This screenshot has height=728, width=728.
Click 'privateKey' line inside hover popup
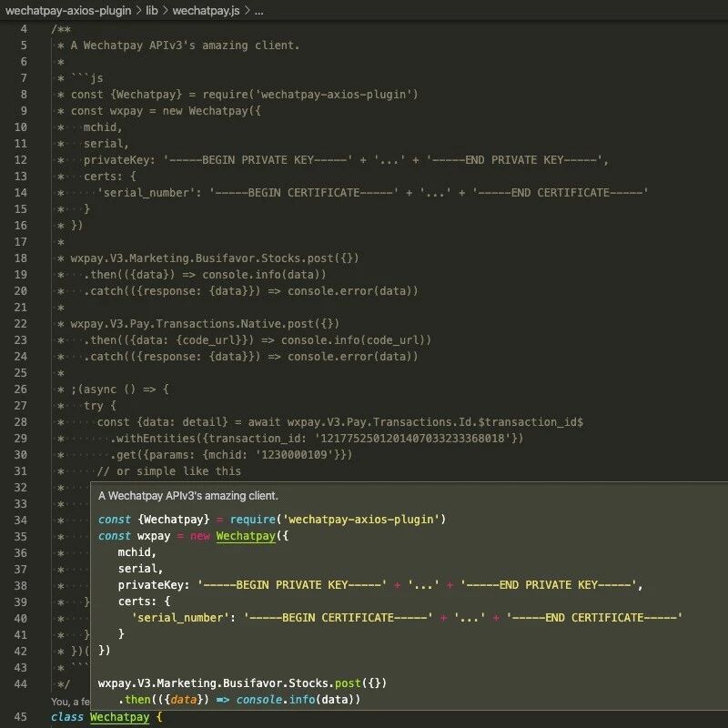click(380, 585)
